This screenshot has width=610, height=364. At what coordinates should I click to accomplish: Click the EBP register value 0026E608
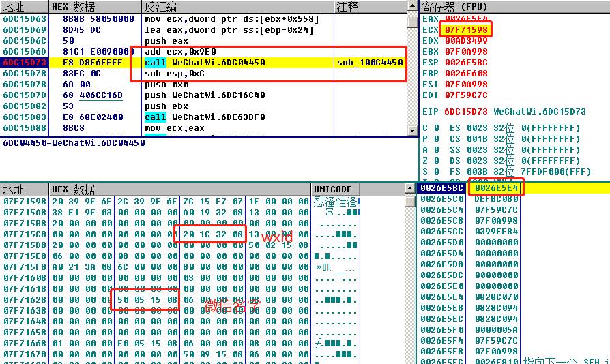point(466,73)
